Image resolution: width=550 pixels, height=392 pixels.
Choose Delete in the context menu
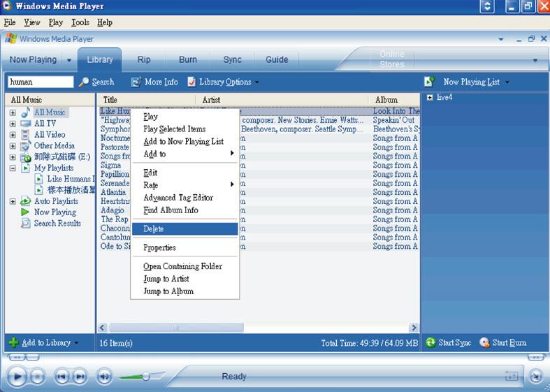pyautogui.click(x=185, y=229)
